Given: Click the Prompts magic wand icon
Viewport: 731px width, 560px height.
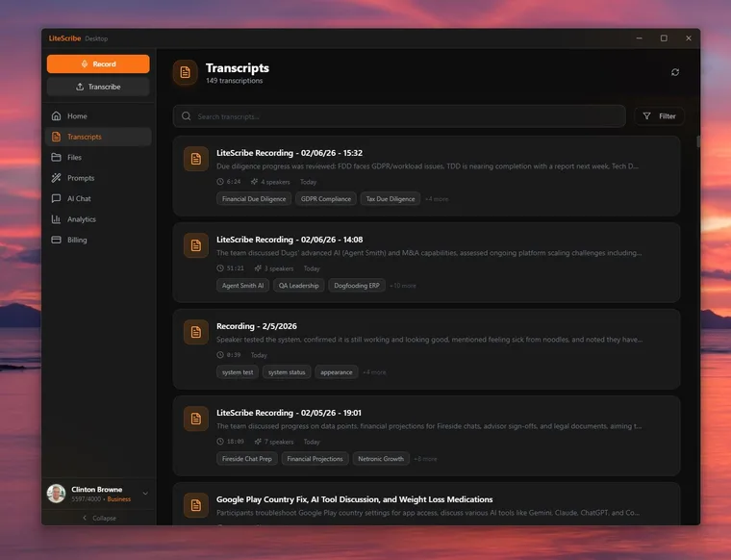Looking at the screenshot, I should click(x=57, y=178).
